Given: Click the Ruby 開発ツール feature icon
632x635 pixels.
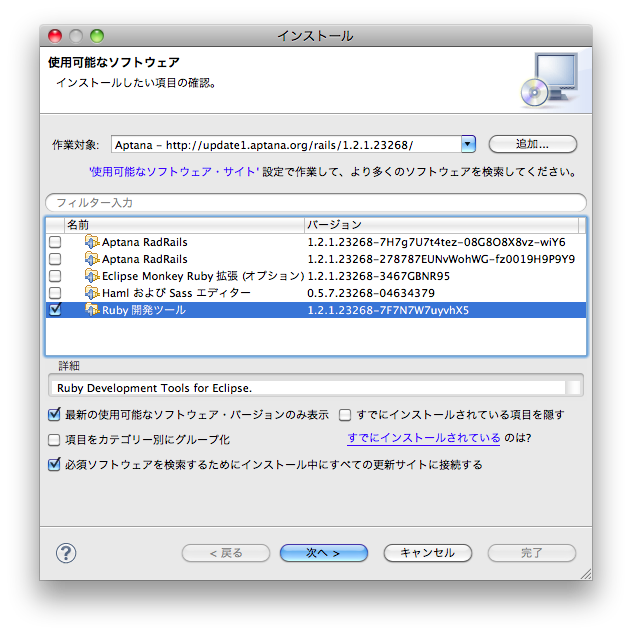Looking at the screenshot, I should 92,310.
